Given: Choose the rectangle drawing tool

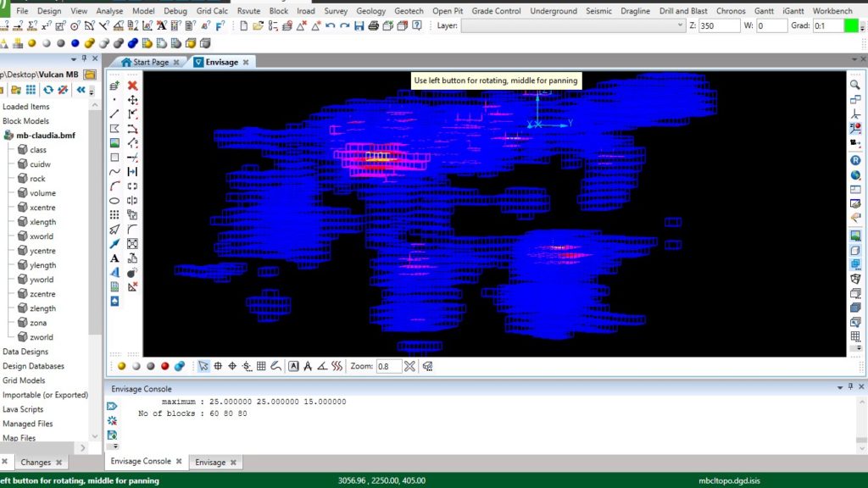Looking at the screenshot, I should [114, 157].
